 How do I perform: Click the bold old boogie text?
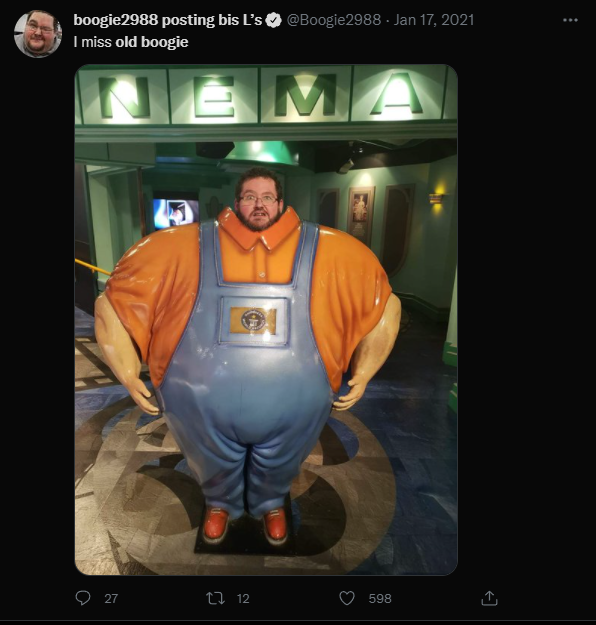[x=152, y=42]
